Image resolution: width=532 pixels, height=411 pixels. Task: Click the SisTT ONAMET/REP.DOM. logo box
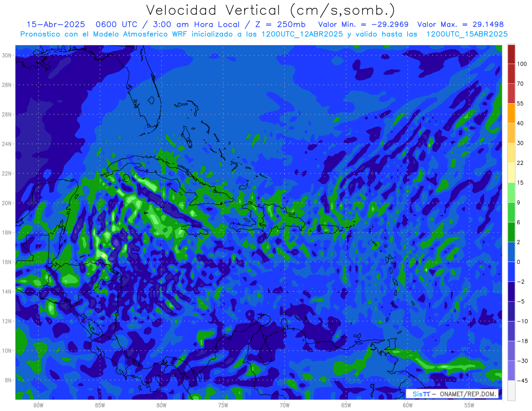tap(453, 394)
